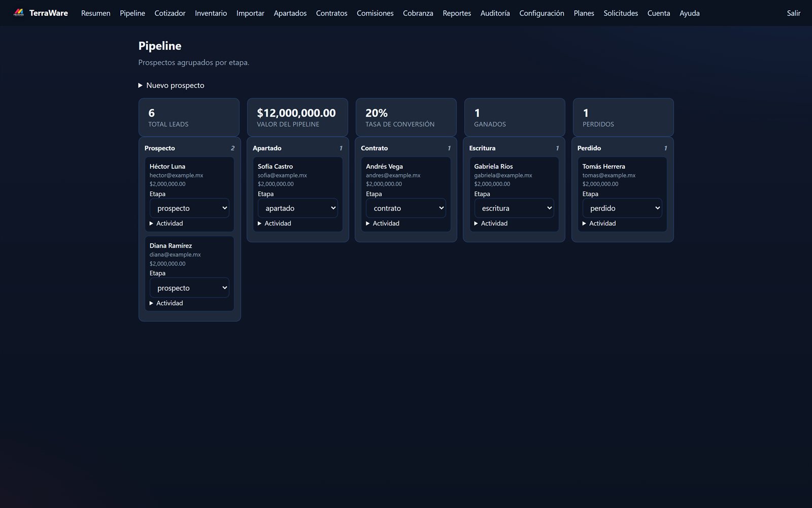Open Reportes
Viewport: 812px width, 508px height.
click(x=457, y=13)
